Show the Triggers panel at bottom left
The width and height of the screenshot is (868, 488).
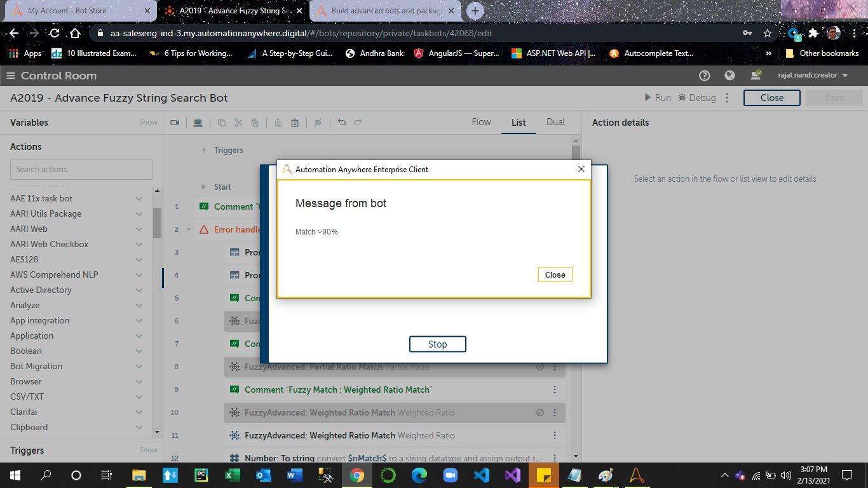click(148, 450)
